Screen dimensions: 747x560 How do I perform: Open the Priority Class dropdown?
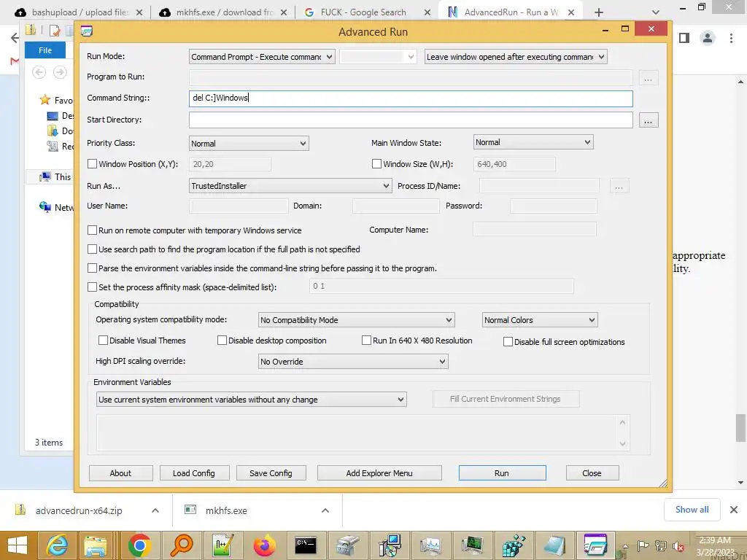click(x=249, y=144)
